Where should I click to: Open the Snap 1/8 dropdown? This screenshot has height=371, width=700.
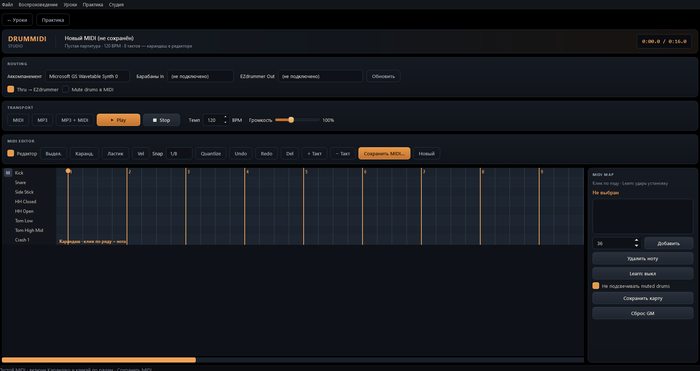(179, 154)
